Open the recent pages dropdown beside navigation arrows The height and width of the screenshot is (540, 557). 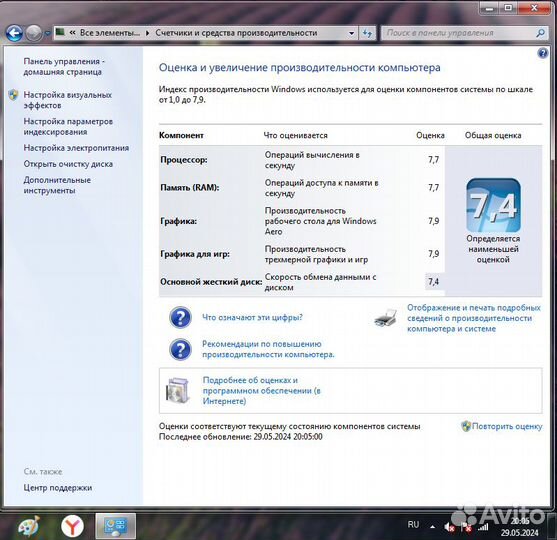pyautogui.click(x=47, y=33)
